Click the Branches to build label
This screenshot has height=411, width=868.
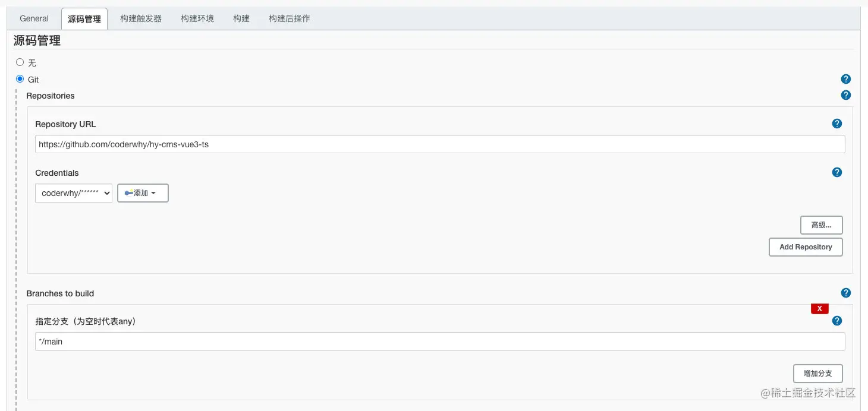pyautogui.click(x=60, y=293)
